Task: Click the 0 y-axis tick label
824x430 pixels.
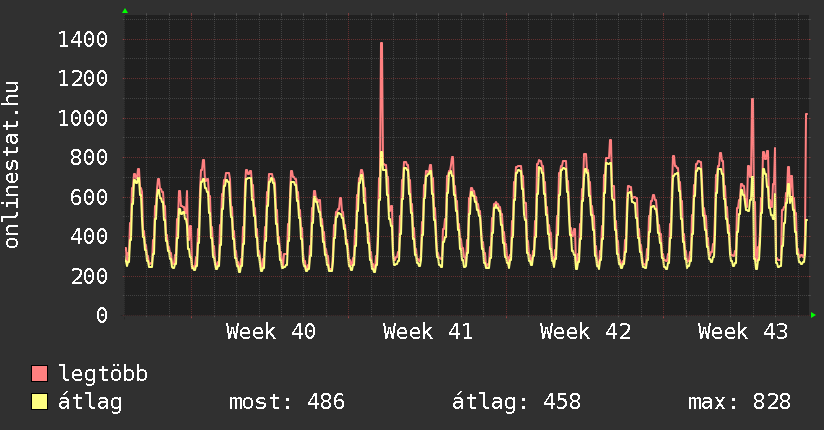Action: click(x=102, y=316)
